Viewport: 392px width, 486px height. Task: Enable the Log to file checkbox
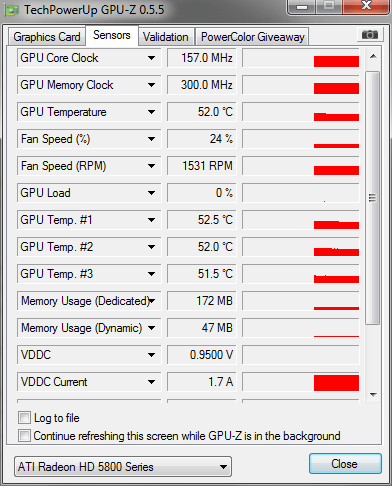tap(25, 418)
